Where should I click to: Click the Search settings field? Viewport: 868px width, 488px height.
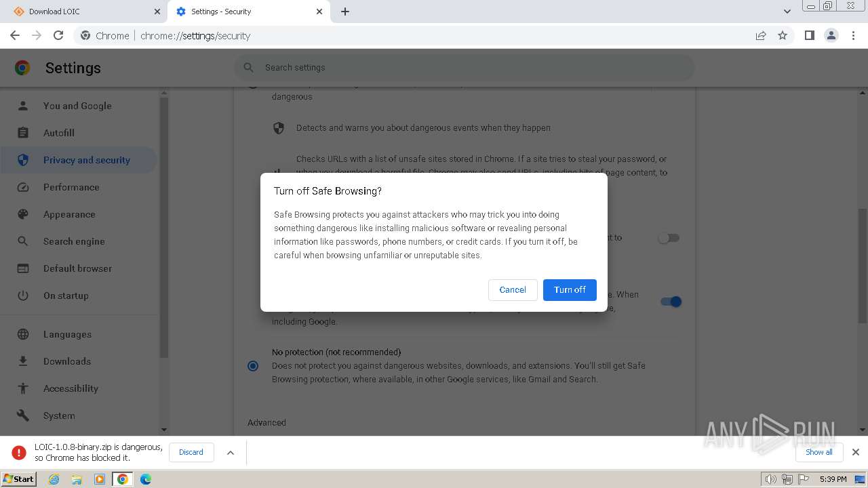(465, 68)
